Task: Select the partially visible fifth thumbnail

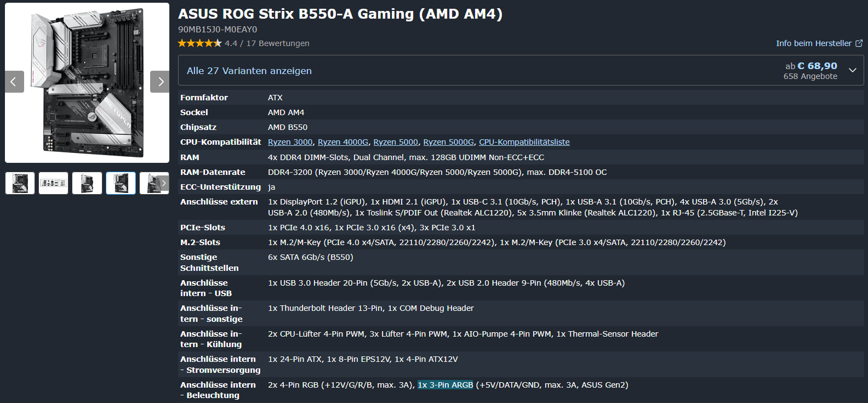Action: [154, 183]
